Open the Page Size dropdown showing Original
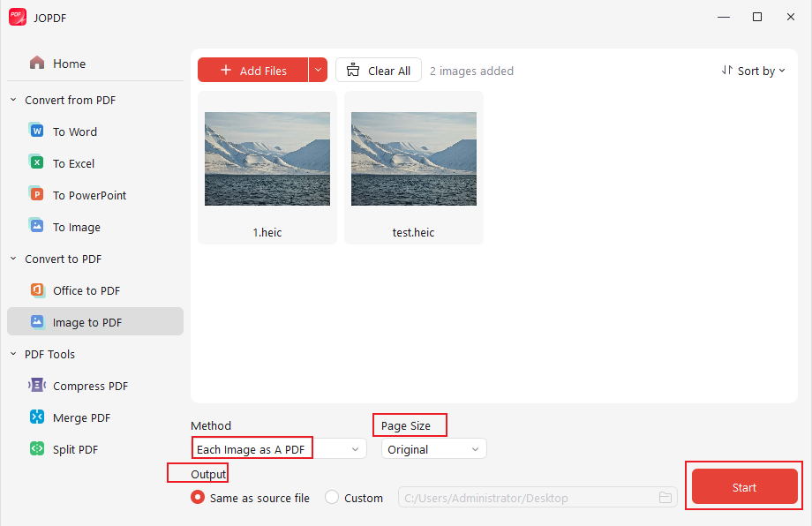Screen dimensions: 812x526 tap(432, 448)
